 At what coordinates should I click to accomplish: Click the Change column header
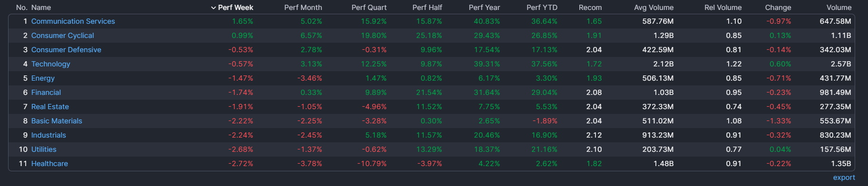pyautogui.click(x=778, y=8)
